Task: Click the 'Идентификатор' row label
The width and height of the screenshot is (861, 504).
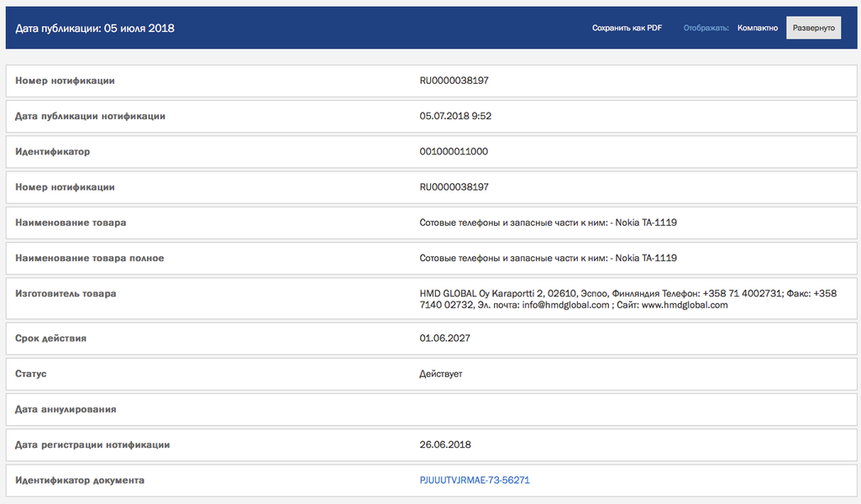Action: (x=53, y=151)
